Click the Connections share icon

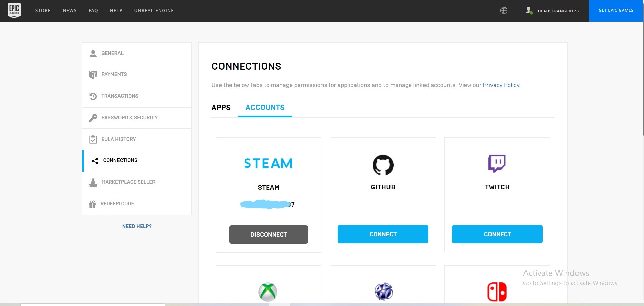[x=95, y=161]
